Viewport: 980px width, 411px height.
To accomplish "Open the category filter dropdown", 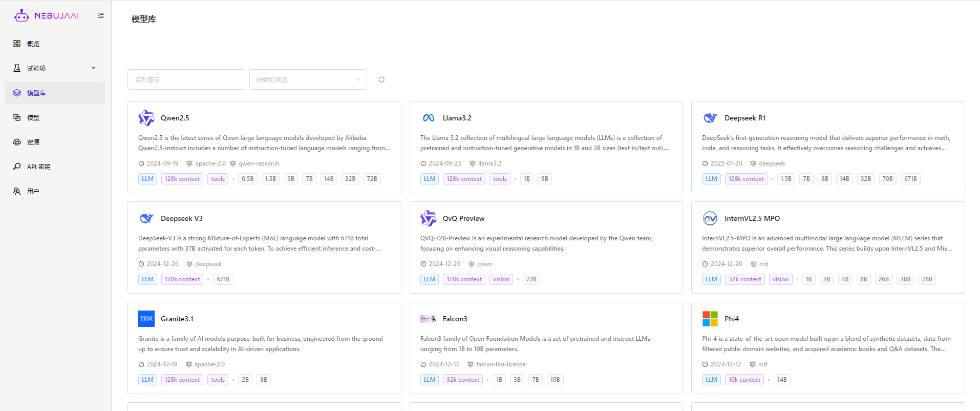I will coord(302,79).
